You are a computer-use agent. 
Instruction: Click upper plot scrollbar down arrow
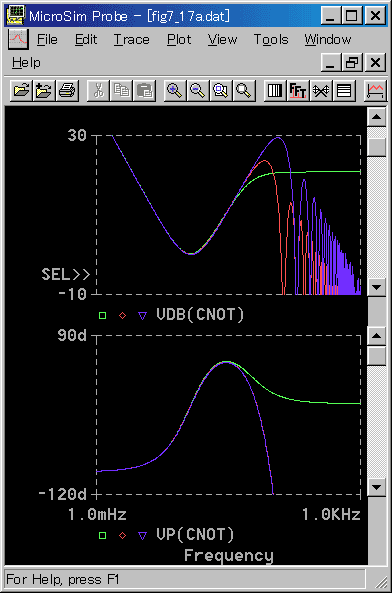[x=377, y=287]
